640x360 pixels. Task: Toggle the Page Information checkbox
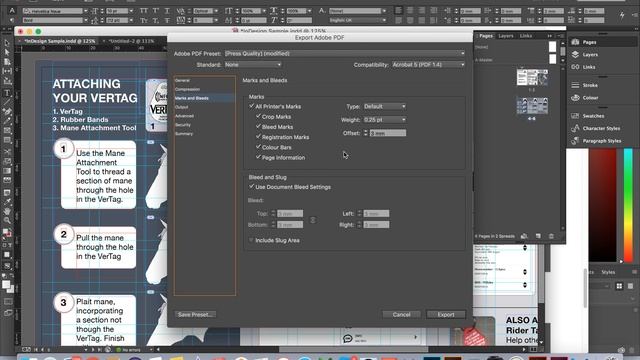click(258, 157)
